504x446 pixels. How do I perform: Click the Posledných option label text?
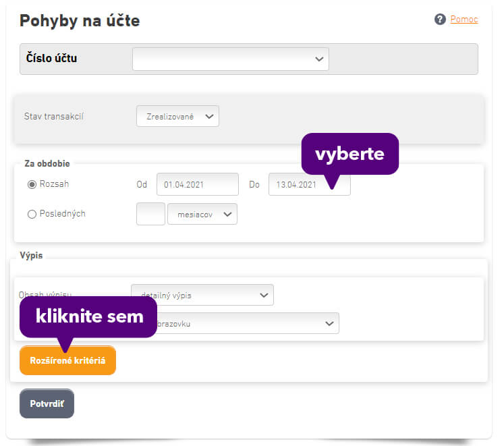click(x=62, y=214)
